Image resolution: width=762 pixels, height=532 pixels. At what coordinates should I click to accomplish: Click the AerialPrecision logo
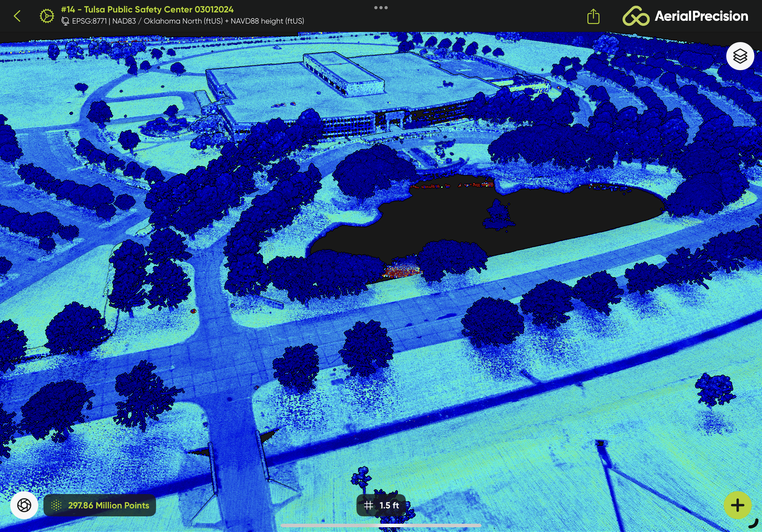685,16
